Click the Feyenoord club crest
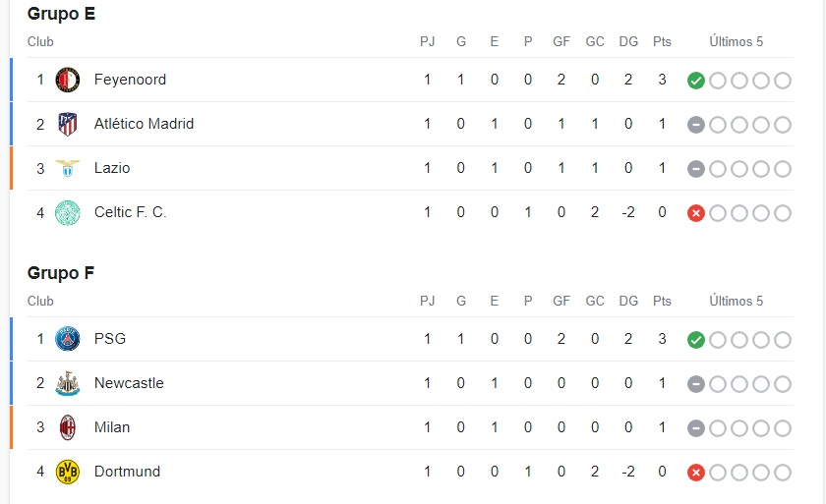Image resolution: width=826 pixels, height=504 pixels. 68,80
